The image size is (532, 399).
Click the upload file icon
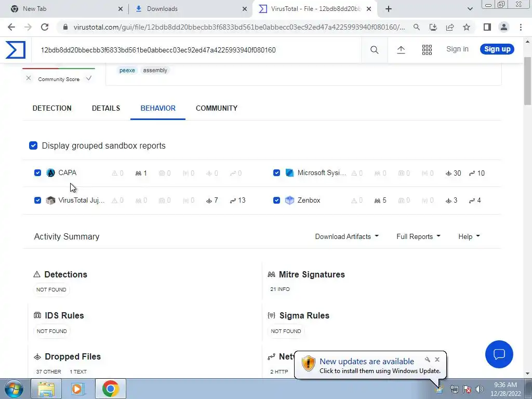(401, 50)
